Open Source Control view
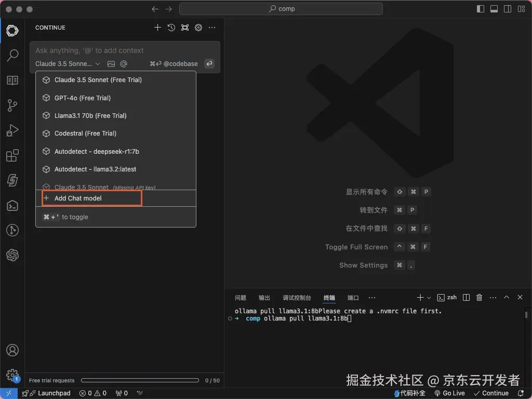Viewport: 532px width, 399px height. [12, 105]
